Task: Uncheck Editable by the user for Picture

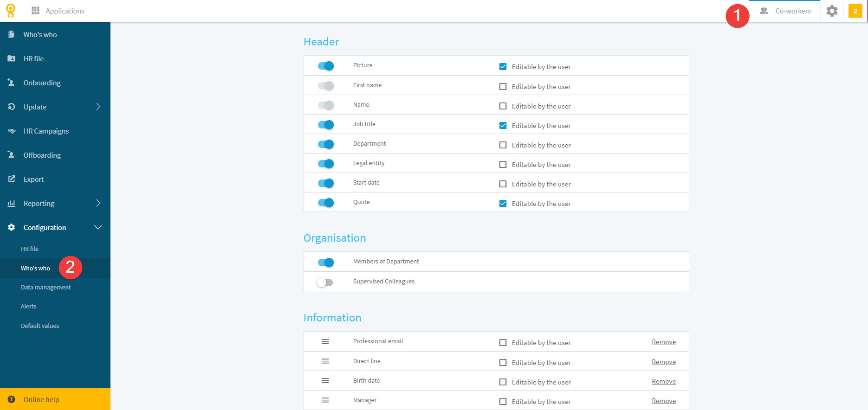Action: point(503,66)
